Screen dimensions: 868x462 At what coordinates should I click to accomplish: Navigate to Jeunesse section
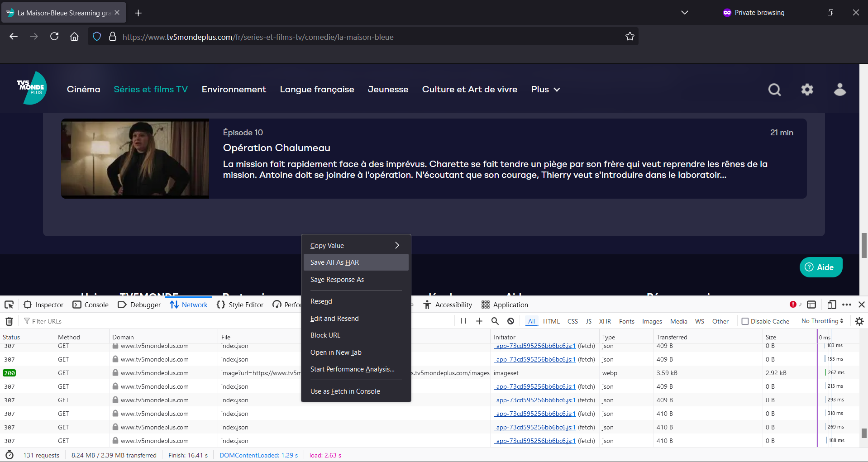coord(388,90)
